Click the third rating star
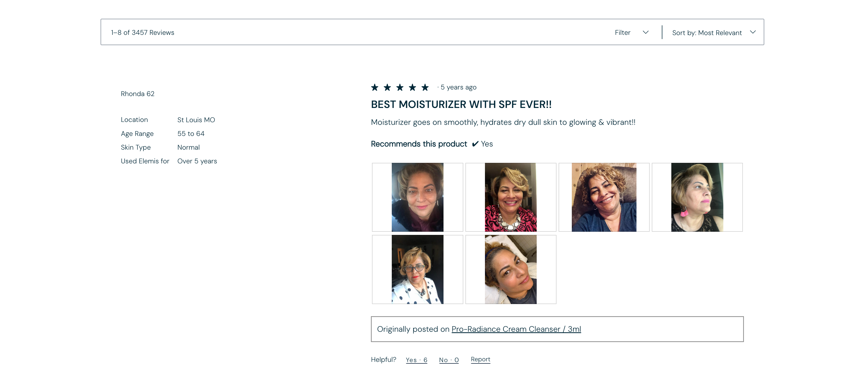This screenshot has height=379, width=868. [400, 87]
